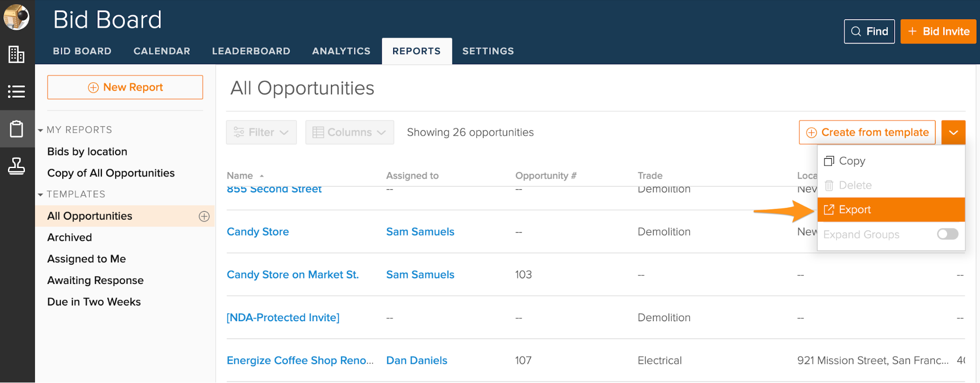
Task: Open the building icon in the left sidebar
Action: point(16,54)
